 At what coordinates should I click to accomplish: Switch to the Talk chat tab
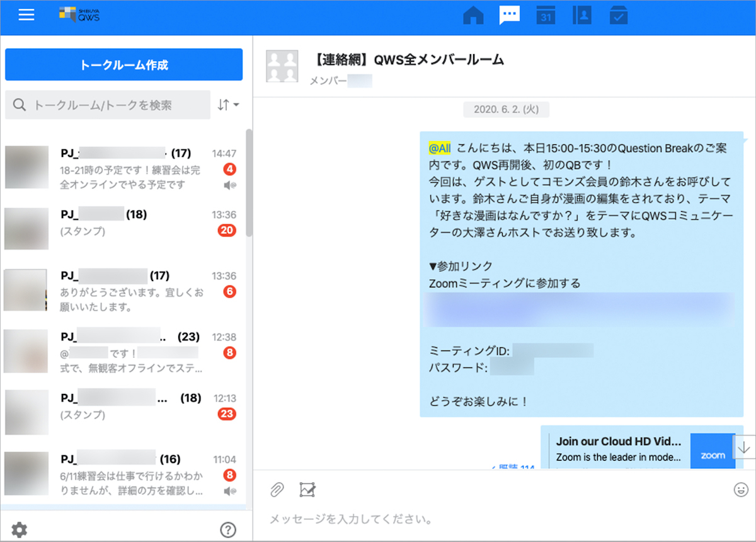pos(509,15)
